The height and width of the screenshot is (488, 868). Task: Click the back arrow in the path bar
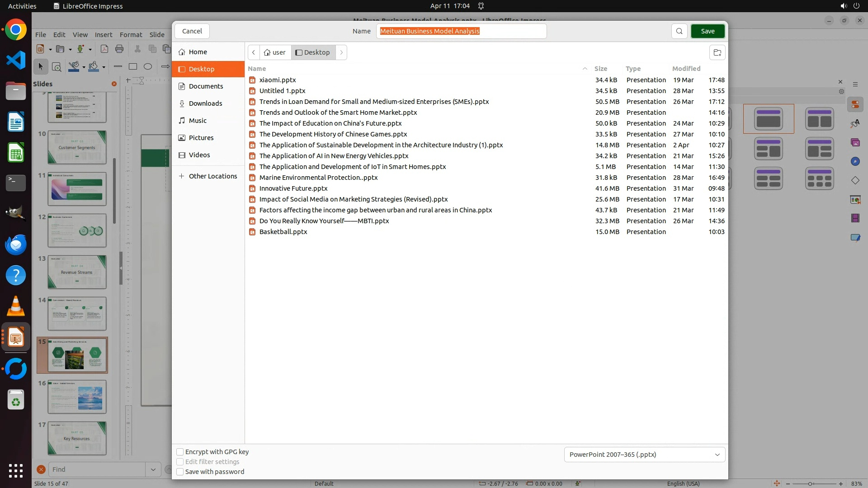pos(254,52)
